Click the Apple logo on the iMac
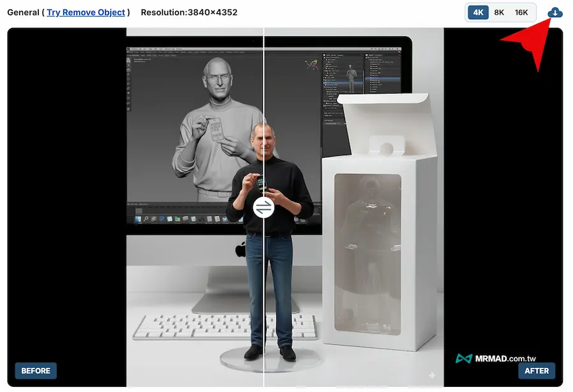Screen dimensions: 573x392 pos(241,249)
